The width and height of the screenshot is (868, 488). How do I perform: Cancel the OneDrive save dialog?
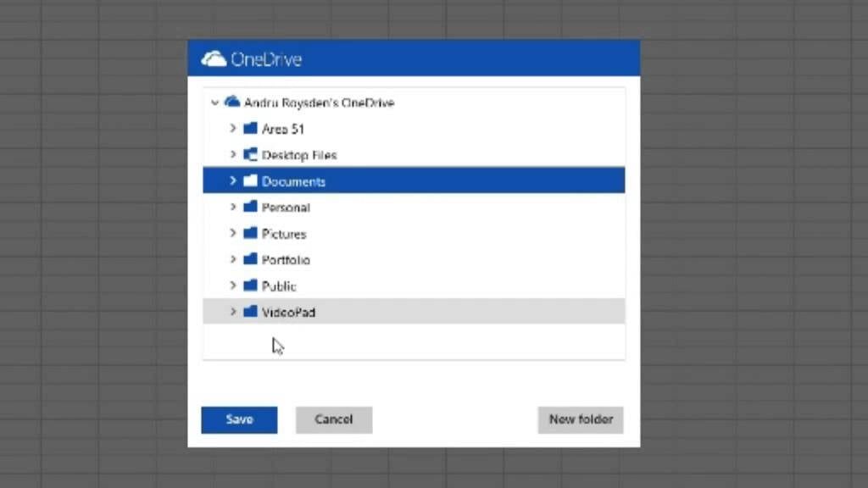333,419
